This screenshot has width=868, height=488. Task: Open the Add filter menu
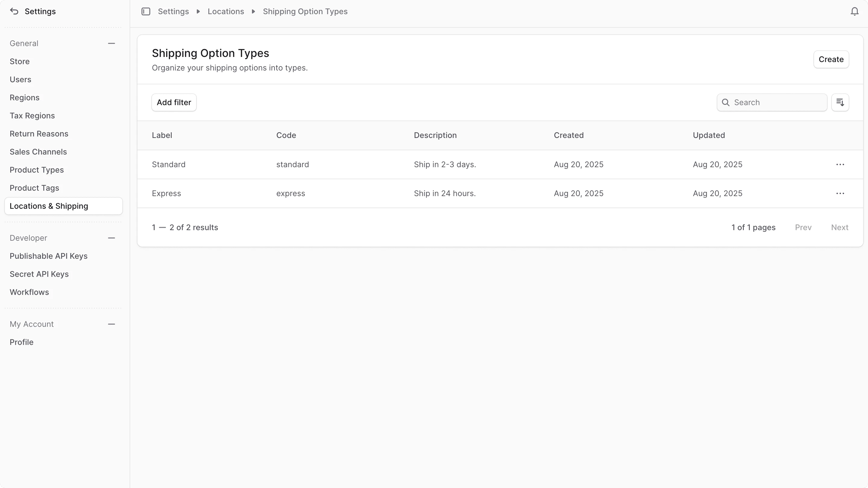pos(174,102)
